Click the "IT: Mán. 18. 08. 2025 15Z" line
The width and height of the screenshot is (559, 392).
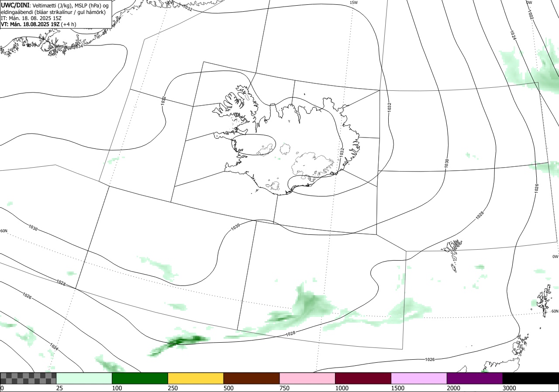[32, 18]
